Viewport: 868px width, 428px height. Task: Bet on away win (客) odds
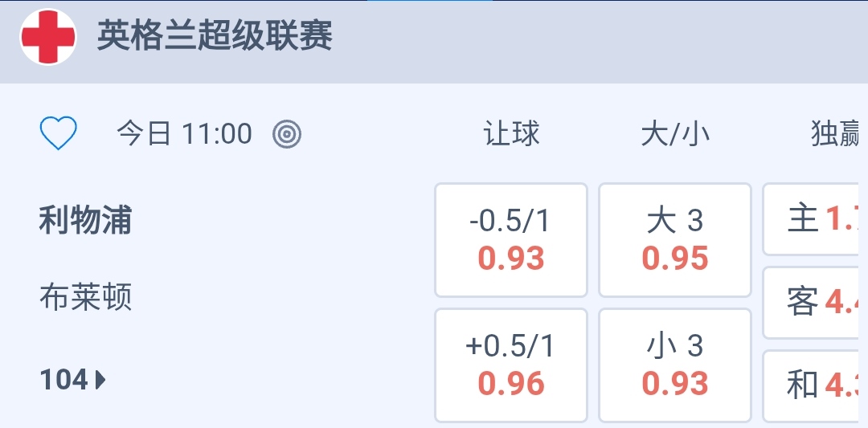click(x=815, y=302)
